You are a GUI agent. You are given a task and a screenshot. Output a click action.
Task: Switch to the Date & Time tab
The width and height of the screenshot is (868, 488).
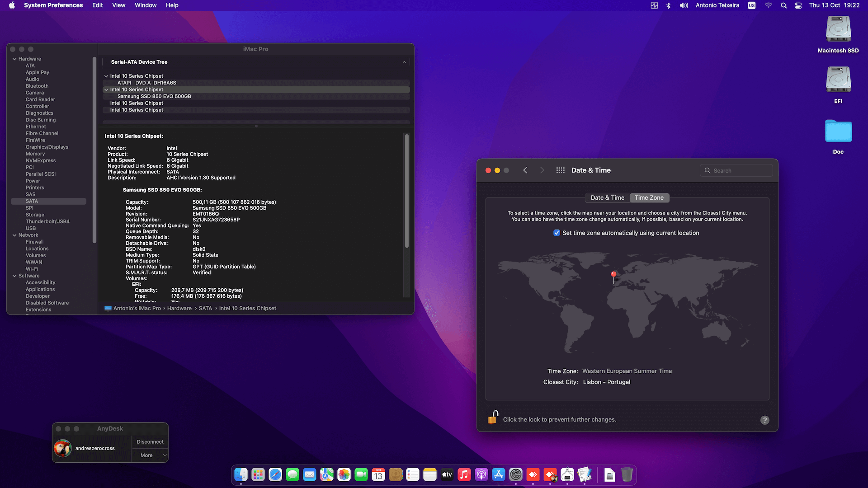point(607,197)
